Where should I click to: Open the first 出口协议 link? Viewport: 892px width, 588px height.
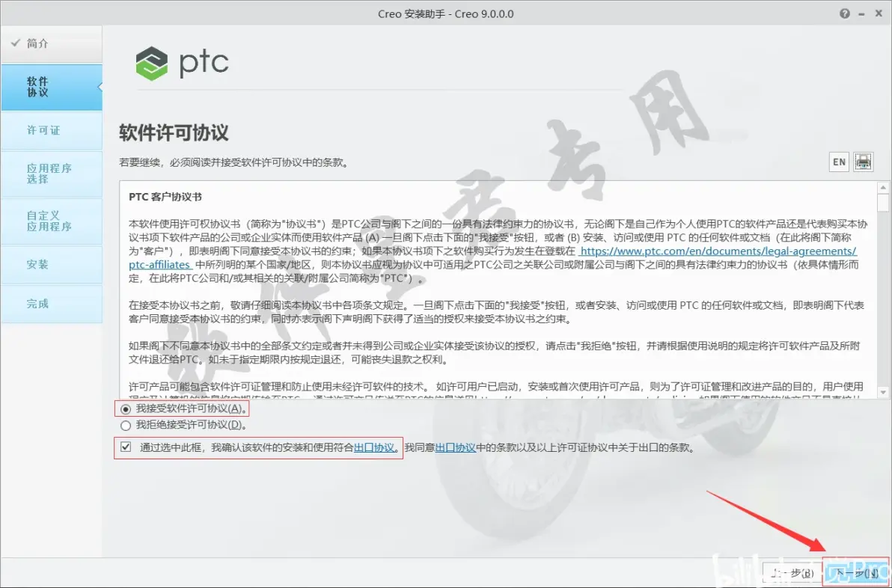(373, 447)
